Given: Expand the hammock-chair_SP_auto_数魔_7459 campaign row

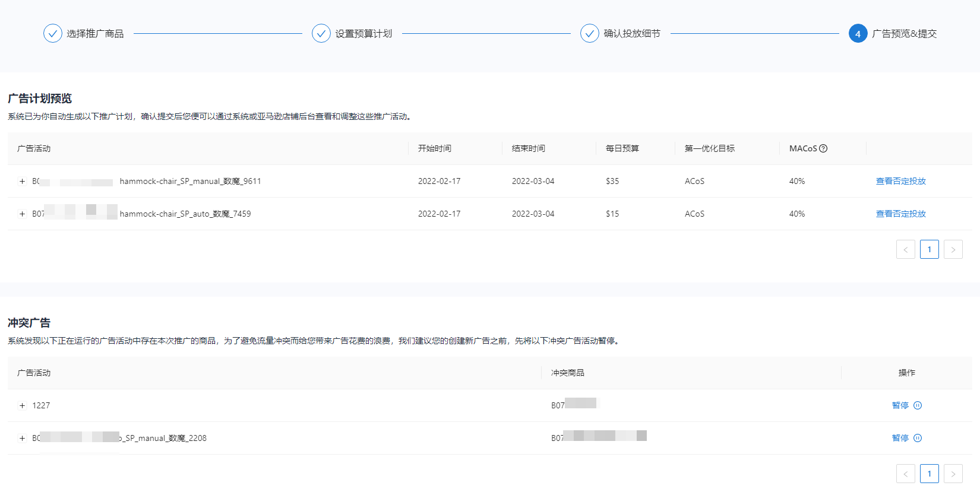Looking at the screenshot, I should tap(23, 214).
